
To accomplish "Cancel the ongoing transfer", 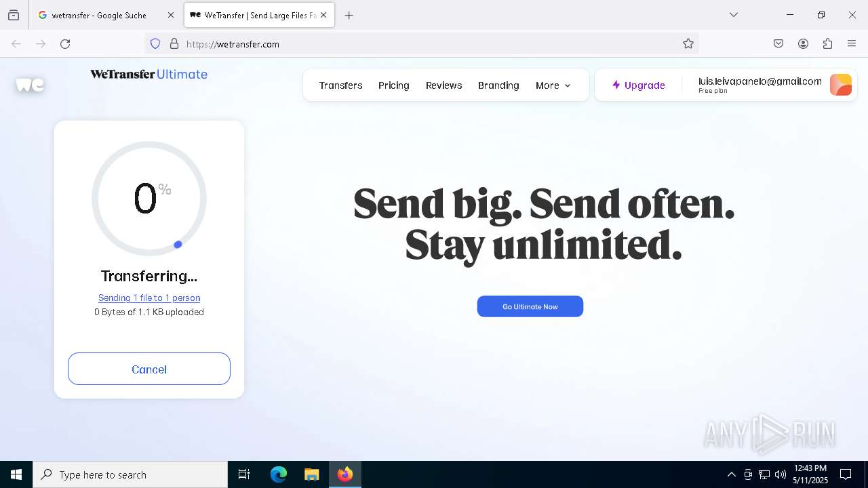I will (149, 369).
